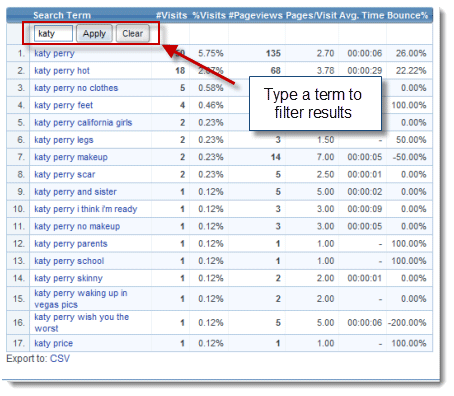Select the 0.46% visits value in row 4
Screen dimensions: 454x396
(x=211, y=105)
